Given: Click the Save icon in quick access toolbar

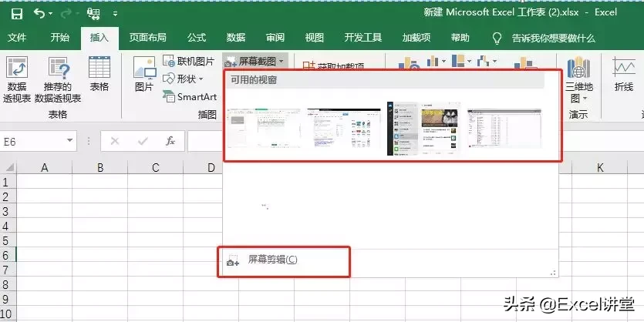Looking at the screenshot, I should point(17,14).
